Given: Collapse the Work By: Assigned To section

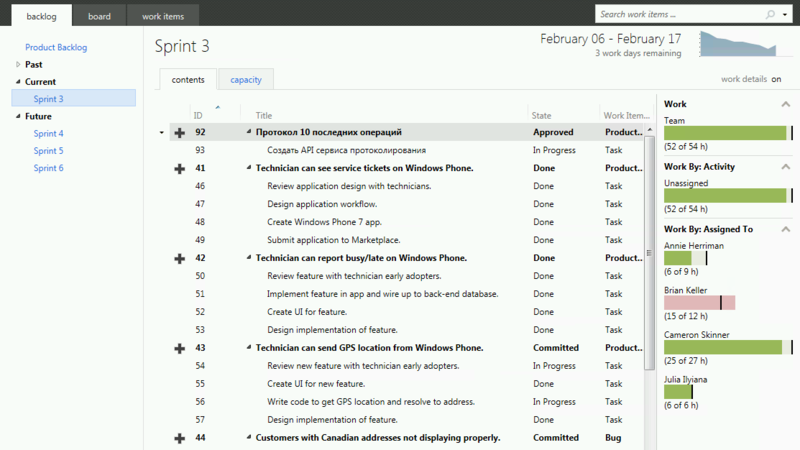Looking at the screenshot, I should click(x=786, y=230).
